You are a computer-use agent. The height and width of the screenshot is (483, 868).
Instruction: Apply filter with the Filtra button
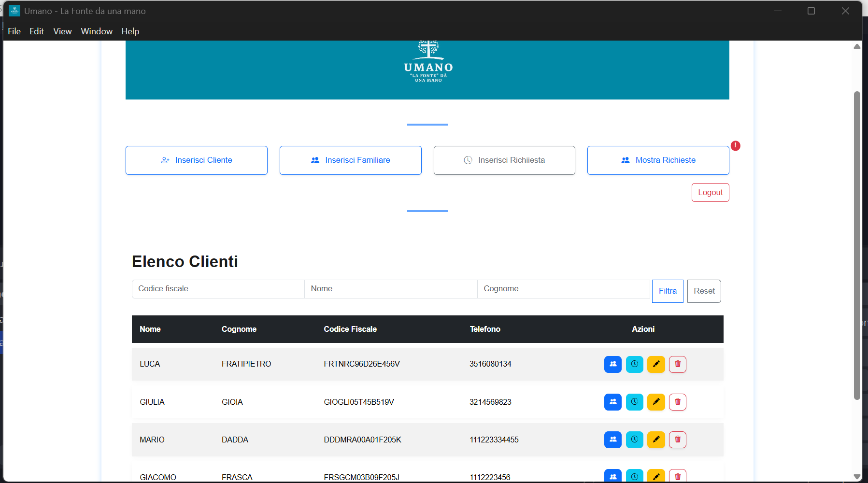pyautogui.click(x=667, y=291)
